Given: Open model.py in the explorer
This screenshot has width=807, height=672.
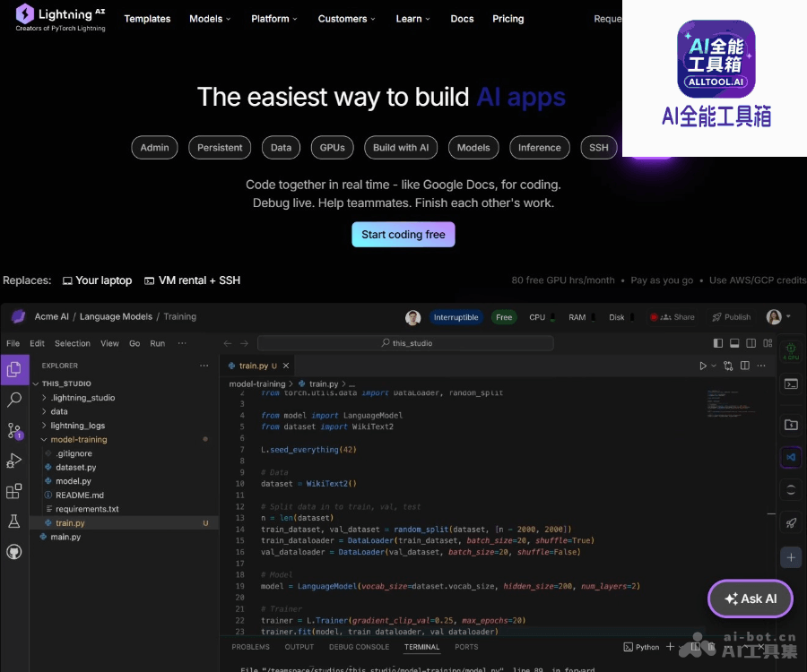Looking at the screenshot, I should tap(74, 481).
